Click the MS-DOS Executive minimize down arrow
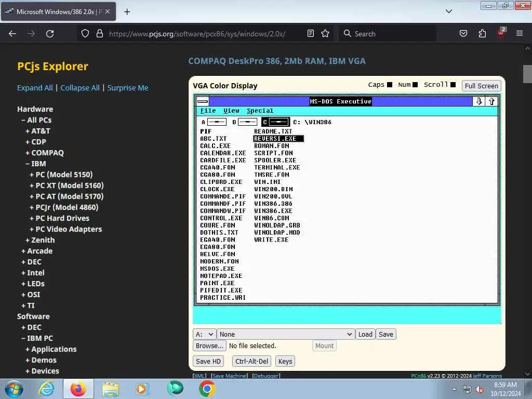The height and width of the screenshot is (399, 532). 478,101
